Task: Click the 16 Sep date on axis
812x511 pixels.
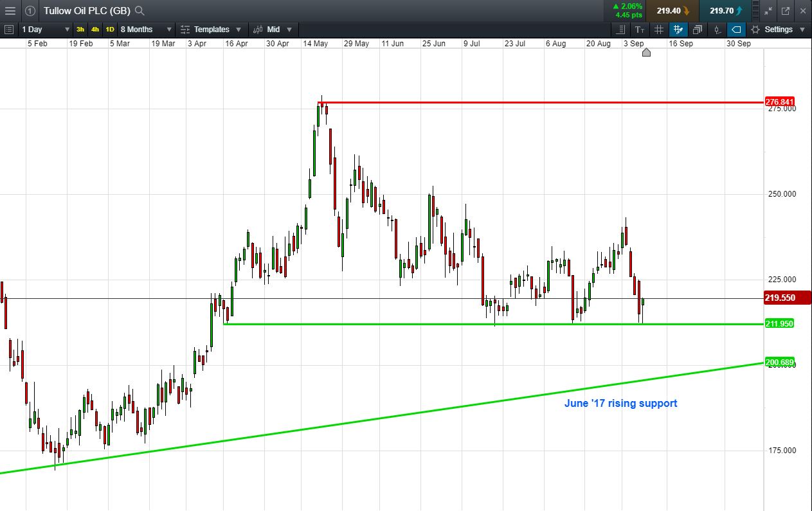Action: [x=681, y=44]
